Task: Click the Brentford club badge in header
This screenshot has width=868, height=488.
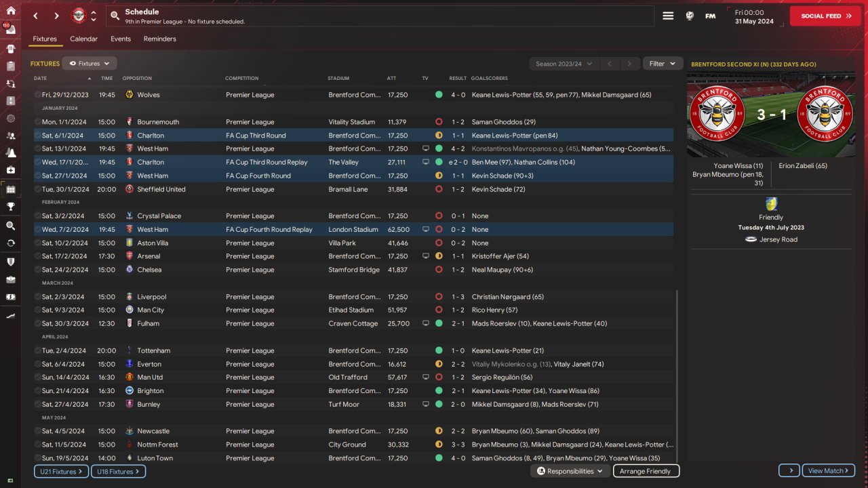Action: [x=79, y=16]
